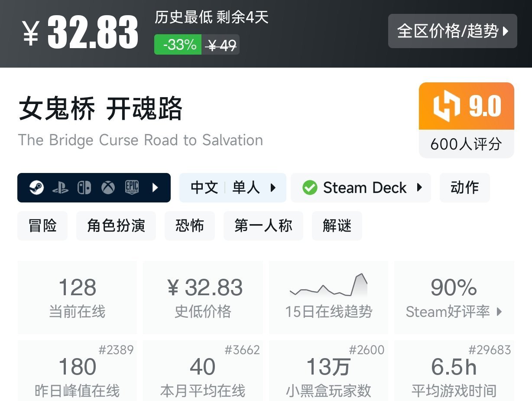This screenshot has height=401, width=532.
Task: Select the Nintendo Switch platform icon
Action: point(84,188)
